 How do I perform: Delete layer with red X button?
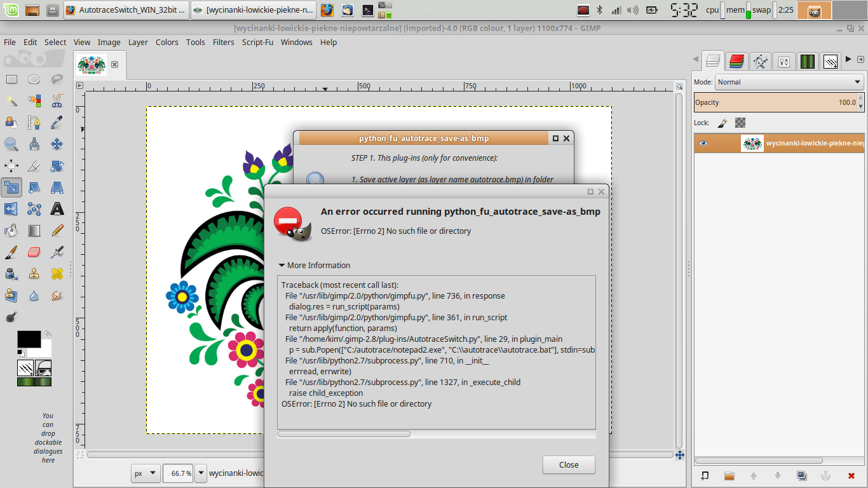[x=851, y=475]
